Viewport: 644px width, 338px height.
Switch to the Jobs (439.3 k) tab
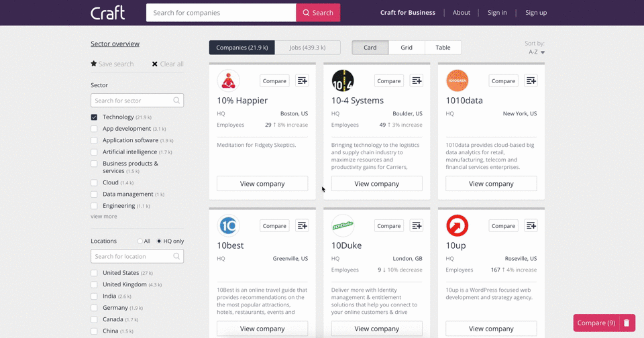[x=307, y=48]
